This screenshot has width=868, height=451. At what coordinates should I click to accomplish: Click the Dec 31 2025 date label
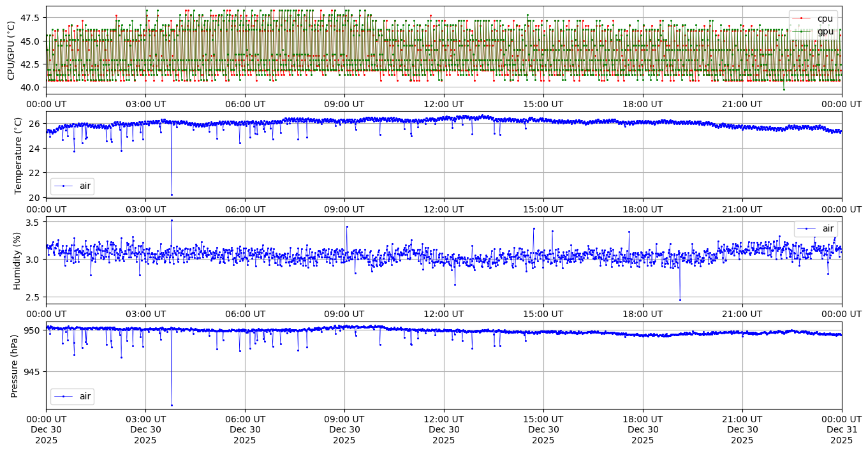(x=841, y=430)
